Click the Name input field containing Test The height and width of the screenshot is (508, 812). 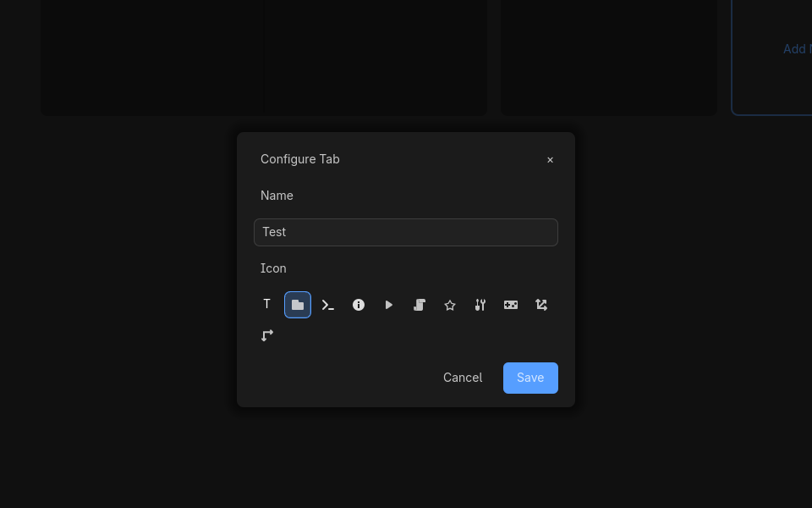coord(406,232)
